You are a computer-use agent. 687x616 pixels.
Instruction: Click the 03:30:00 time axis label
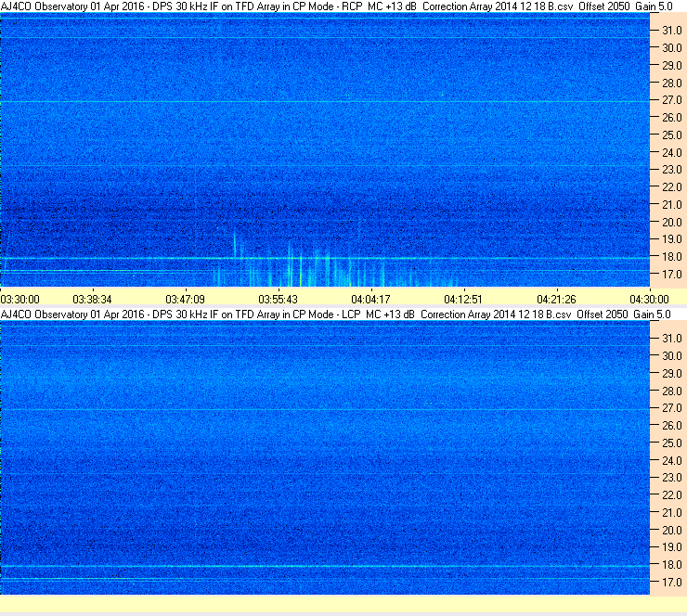[20, 300]
